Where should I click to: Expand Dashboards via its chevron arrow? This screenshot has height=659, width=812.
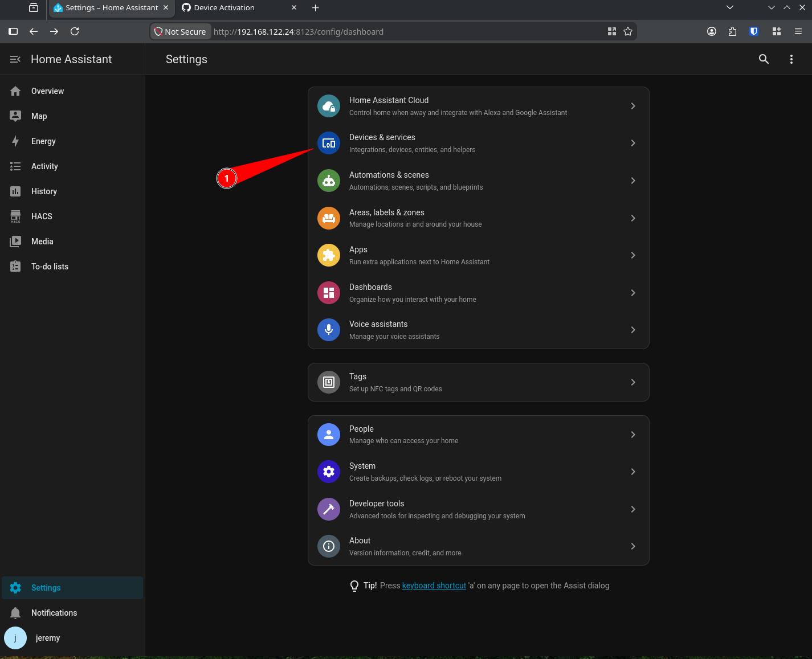point(633,293)
